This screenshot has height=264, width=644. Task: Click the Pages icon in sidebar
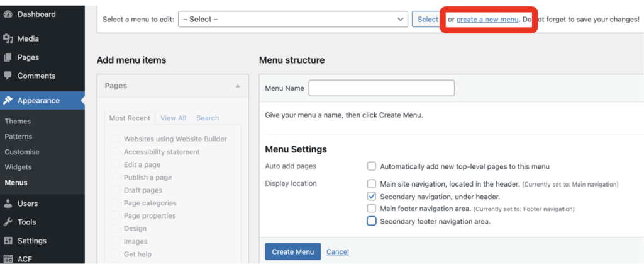click(x=8, y=57)
